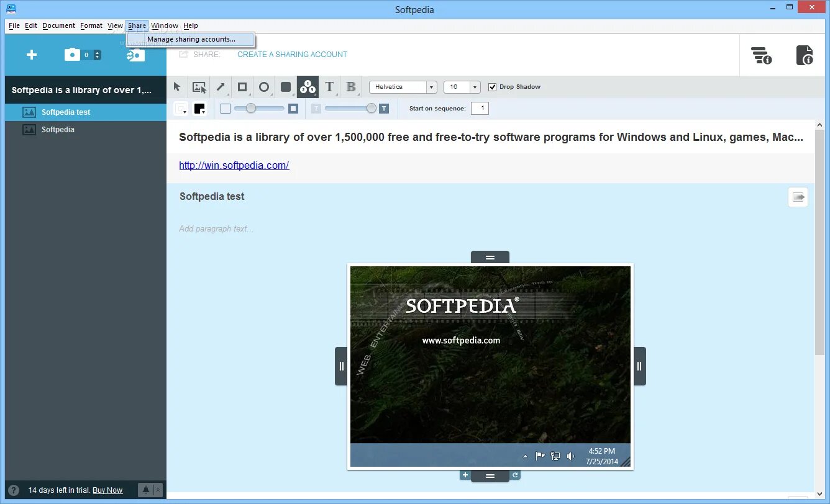Click the top resize handle above image
The width and height of the screenshot is (830, 504).
pos(490,257)
